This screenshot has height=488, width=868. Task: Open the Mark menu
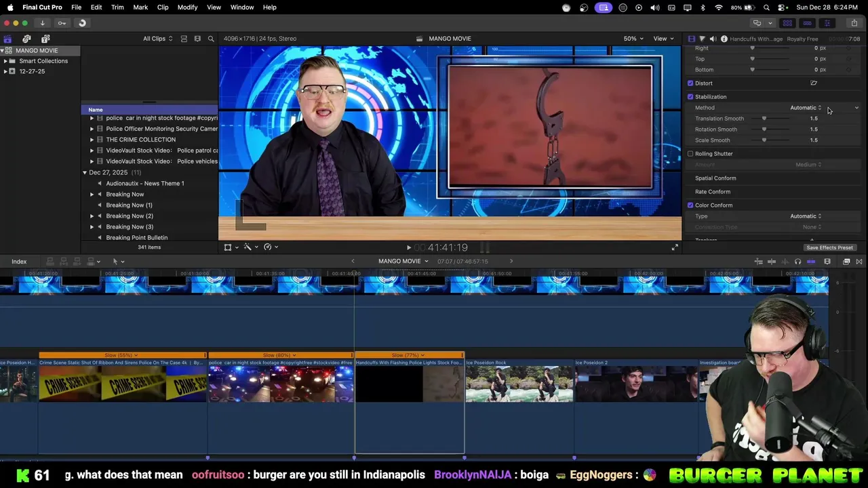(140, 7)
